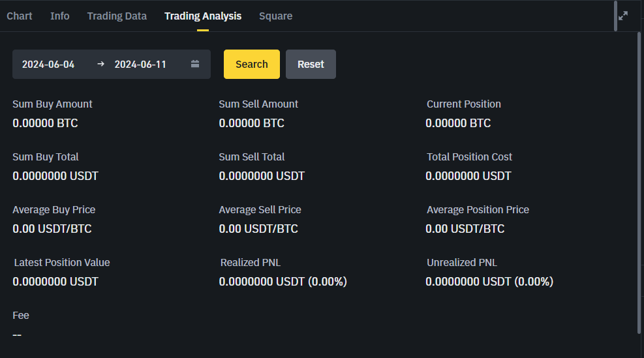The image size is (644, 358).
Task: Select the Sum Sell Total value 0.0000000 USDT
Action: (262, 176)
